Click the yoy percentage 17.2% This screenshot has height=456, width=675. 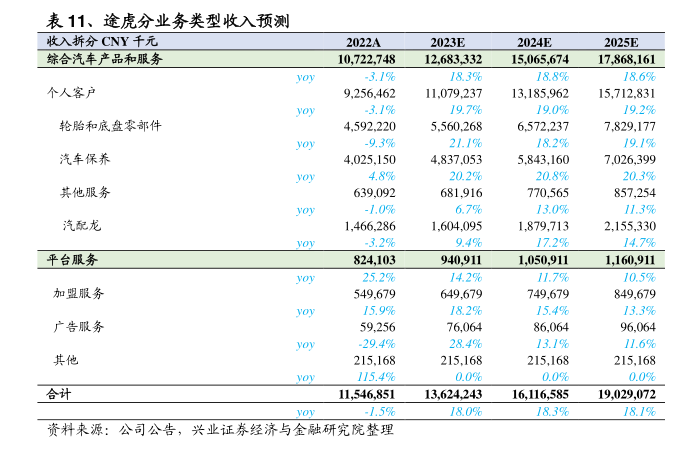[552, 242]
